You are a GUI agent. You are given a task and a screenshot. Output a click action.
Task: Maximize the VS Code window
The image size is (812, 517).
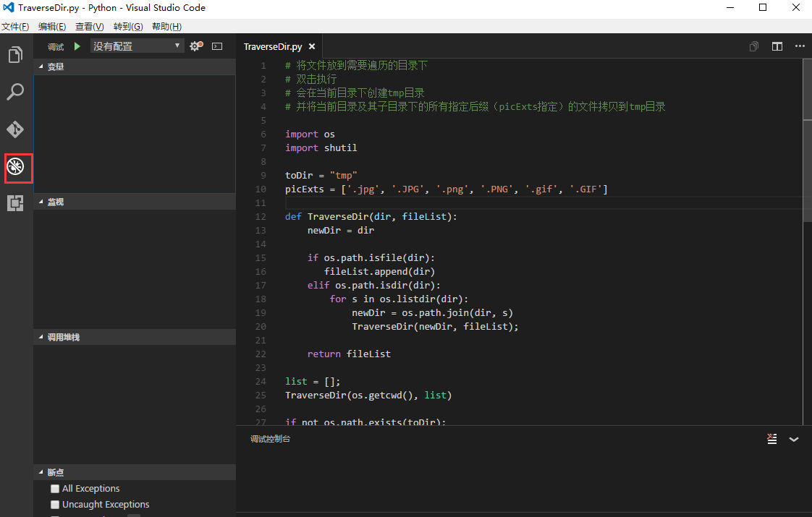click(763, 7)
